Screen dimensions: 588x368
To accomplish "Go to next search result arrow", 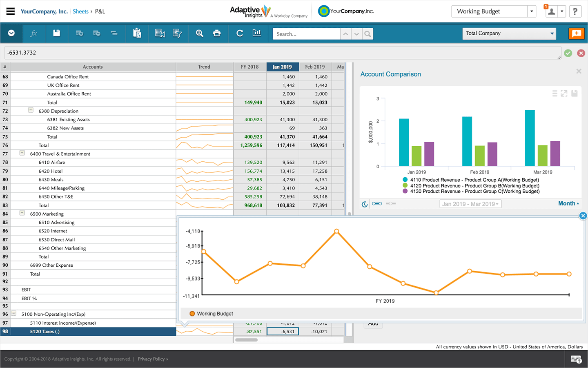I will (x=357, y=34).
